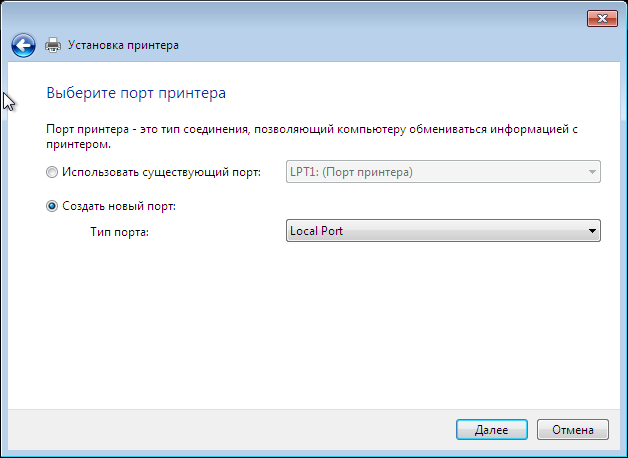628x458 pixels.
Task: Close the printer installation window
Action: [599, 16]
